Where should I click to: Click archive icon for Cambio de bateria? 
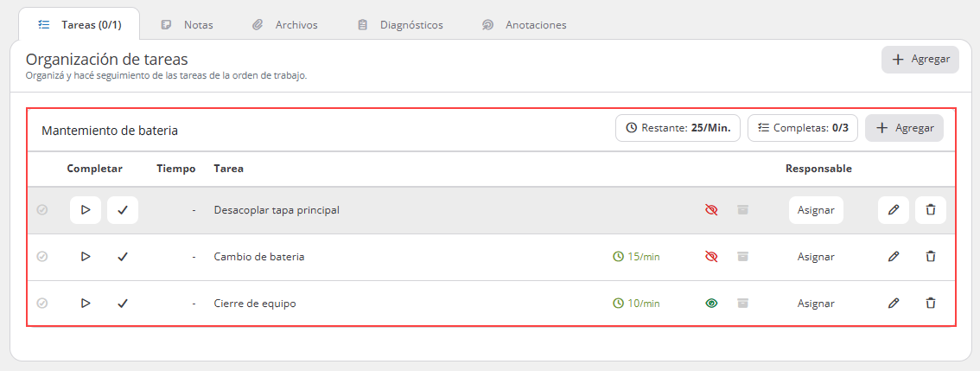742,257
